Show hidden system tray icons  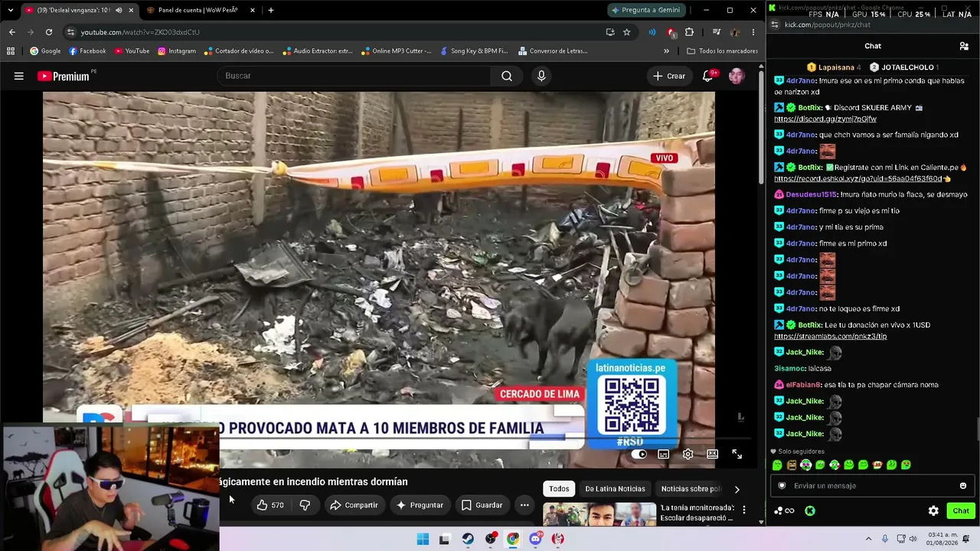point(868,539)
